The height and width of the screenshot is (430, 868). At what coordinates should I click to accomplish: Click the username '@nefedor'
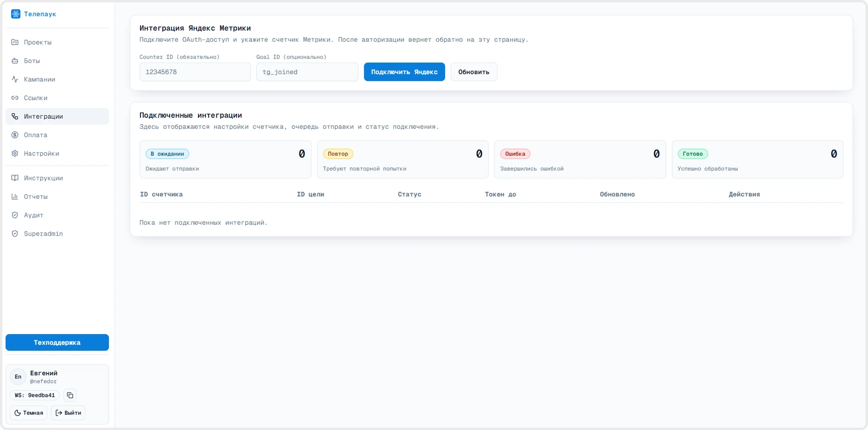click(x=44, y=381)
